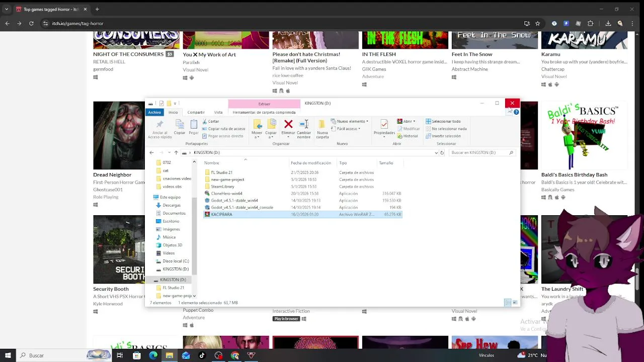Viewport: 644px width, 362px height.
Task: Open Baldi's Basics Birthday Bash link
Action: point(574,174)
